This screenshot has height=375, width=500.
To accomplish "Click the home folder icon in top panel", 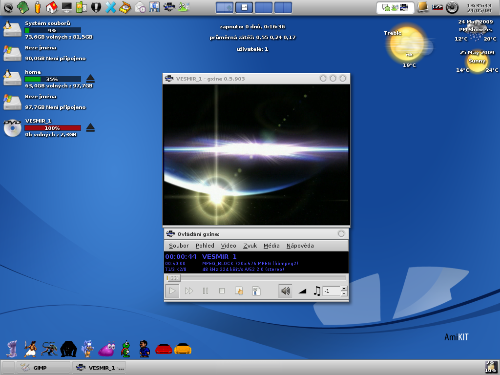I will tap(51, 7).
